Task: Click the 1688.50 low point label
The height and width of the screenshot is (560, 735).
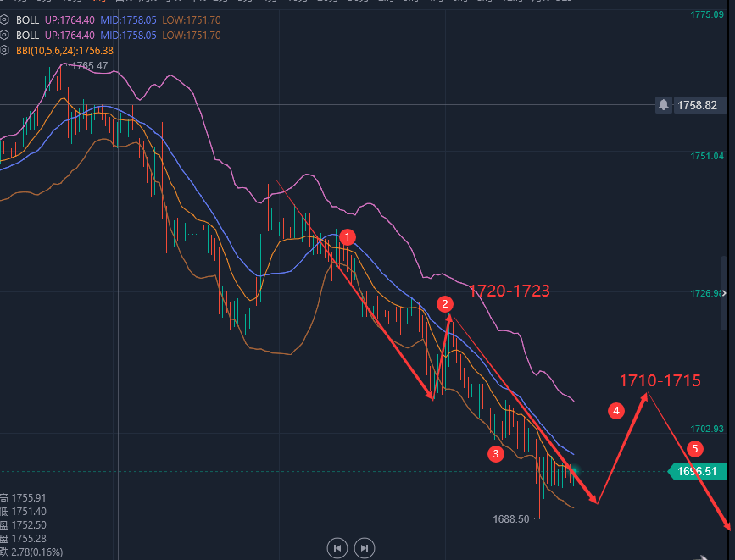Action: pos(511,518)
